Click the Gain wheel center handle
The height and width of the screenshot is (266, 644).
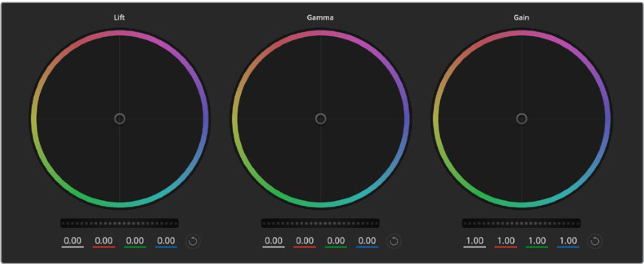[x=521, y=119]
